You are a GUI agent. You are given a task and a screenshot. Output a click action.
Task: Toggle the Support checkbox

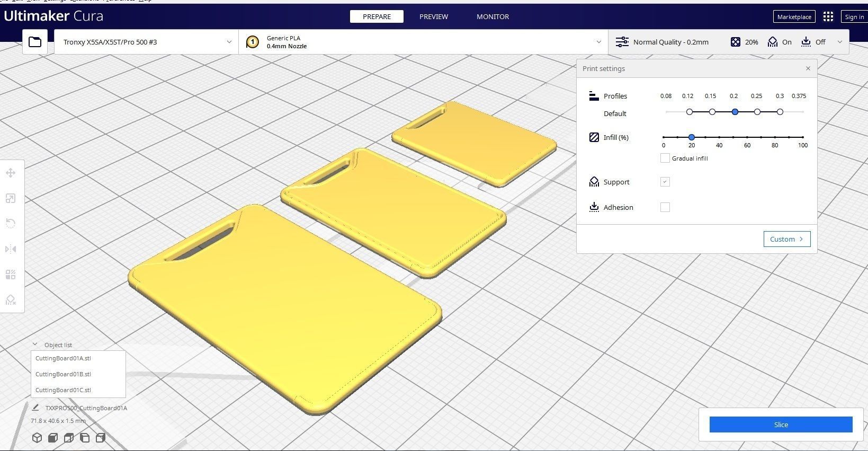pos(665,182)
